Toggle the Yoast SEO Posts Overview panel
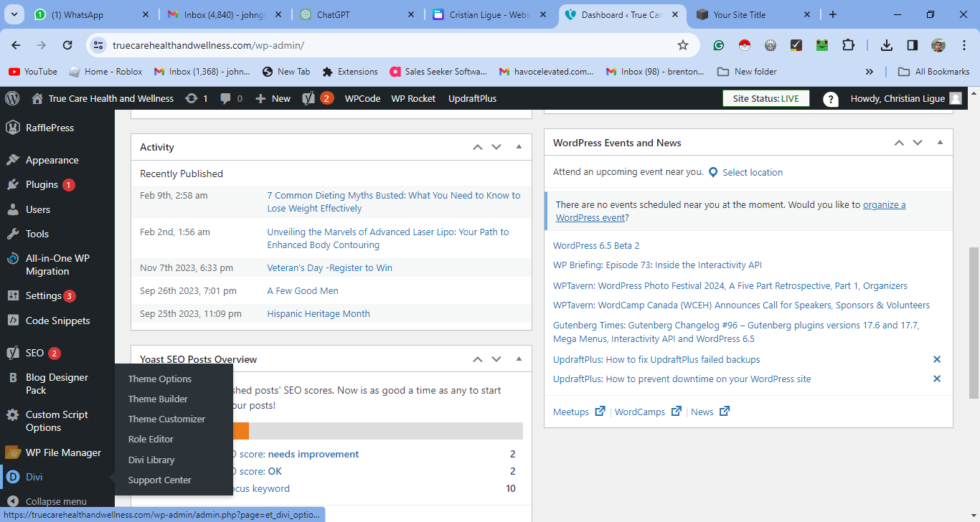This screenshot has width=980, height=522. pyautogui.click(x=519, y=359)
